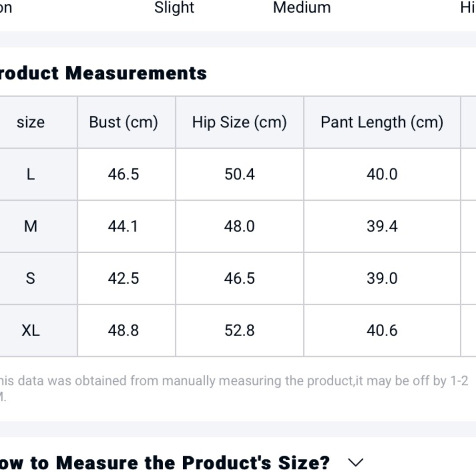Select the L size row label
Screen dimensions: 476x476
[x=30, y=174]
